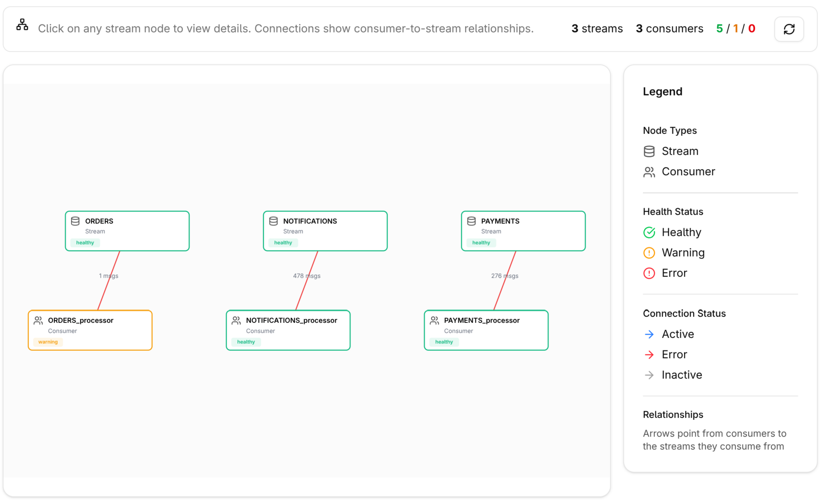Click the PAYMENTS stream database icon
Screen dimensions: 824x504
coord(471,221)
